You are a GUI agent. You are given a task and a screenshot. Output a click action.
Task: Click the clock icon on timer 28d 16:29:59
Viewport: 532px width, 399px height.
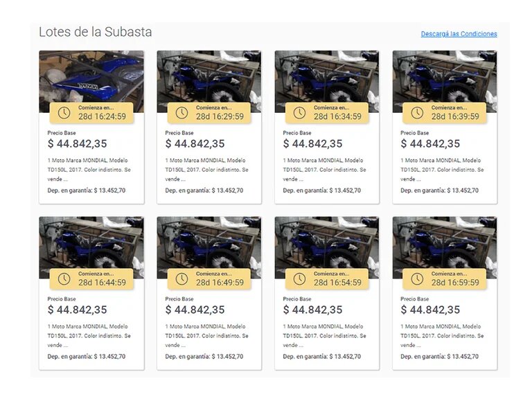pyautogui.click(x=181, y=113)
